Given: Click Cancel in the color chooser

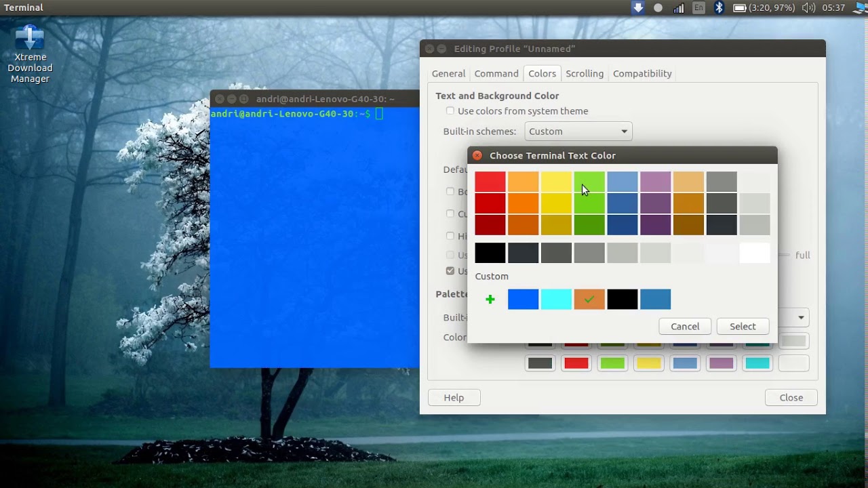Looking at the screenshot, I should click(685, 326).
